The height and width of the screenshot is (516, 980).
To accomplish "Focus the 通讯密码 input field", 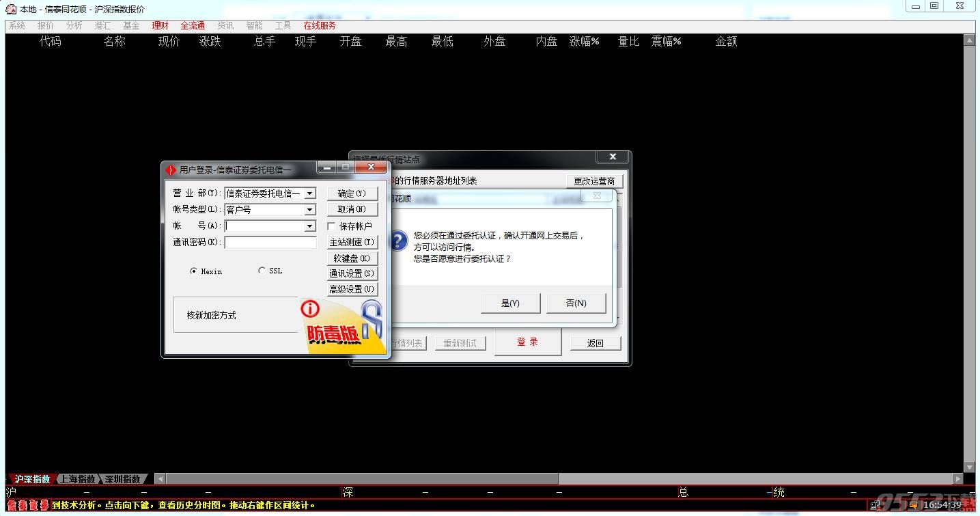I will (x=270, y=243).
